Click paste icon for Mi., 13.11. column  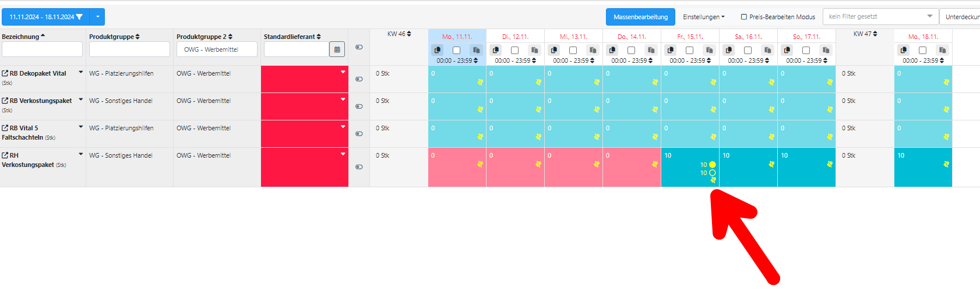tap(593, 51)
